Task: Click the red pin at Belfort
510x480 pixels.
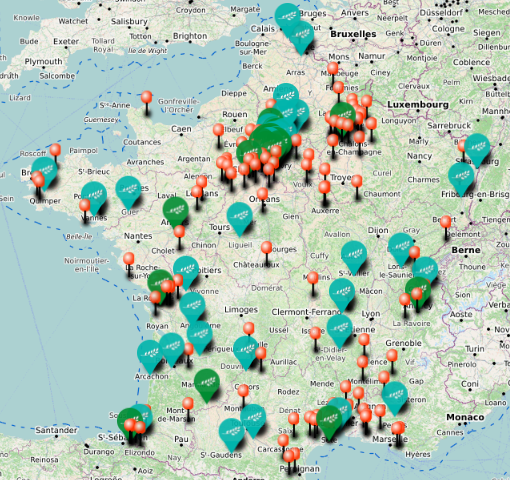Action: (446, 228)
